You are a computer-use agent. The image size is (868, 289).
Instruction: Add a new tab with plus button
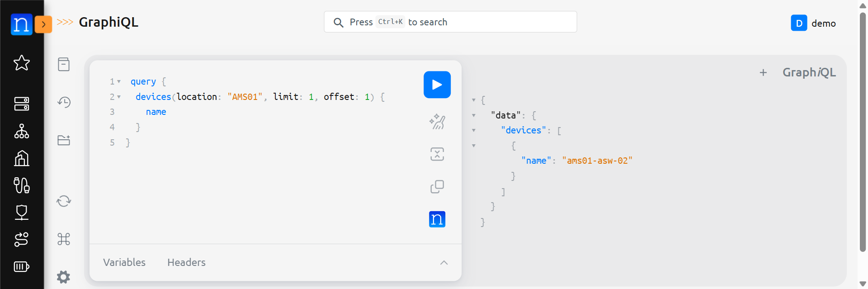(x=763, y=73)
